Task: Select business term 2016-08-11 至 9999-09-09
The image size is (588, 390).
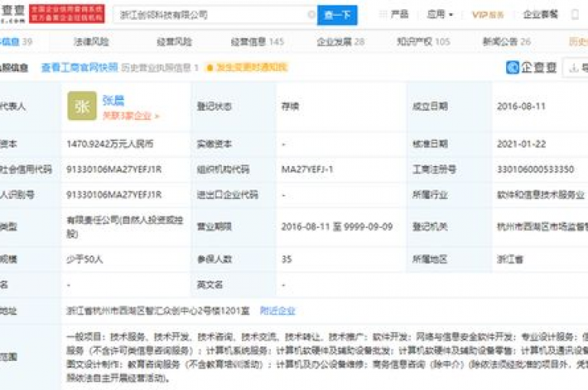Action: click(x=337, y=226)
